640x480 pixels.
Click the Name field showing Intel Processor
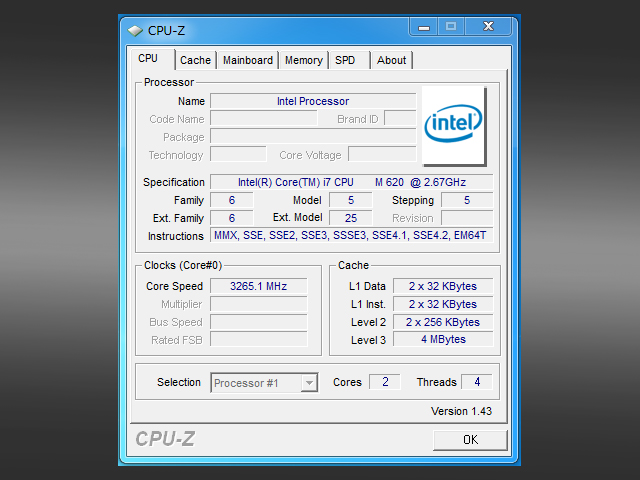tap(313, 101)
